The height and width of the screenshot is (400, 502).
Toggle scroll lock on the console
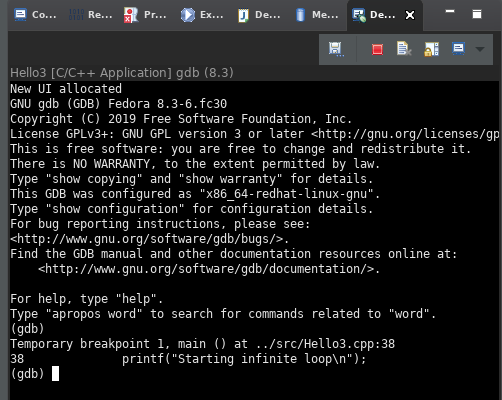tap(431, 49)
